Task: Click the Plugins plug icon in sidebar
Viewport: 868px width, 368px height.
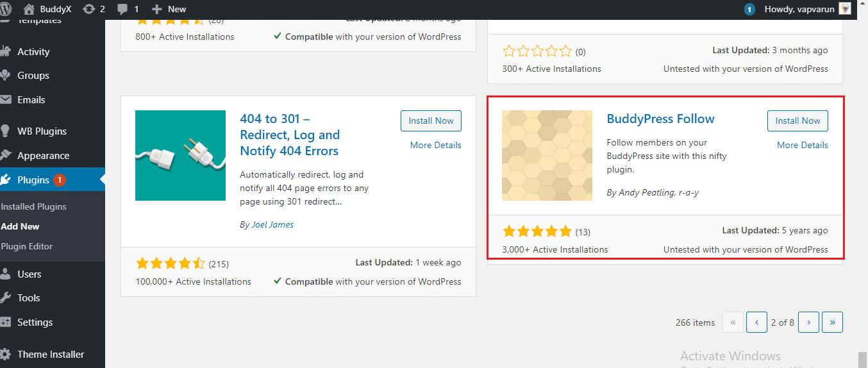Action: pos(5,180)
